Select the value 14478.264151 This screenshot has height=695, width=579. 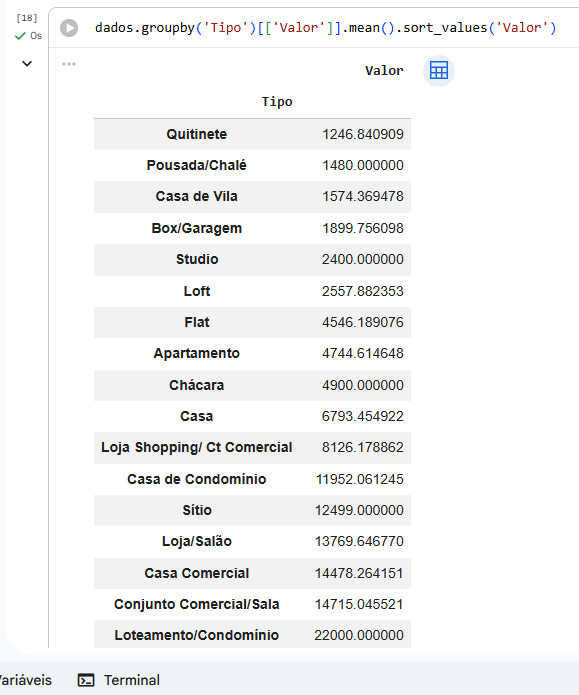(x=359, y=573)
